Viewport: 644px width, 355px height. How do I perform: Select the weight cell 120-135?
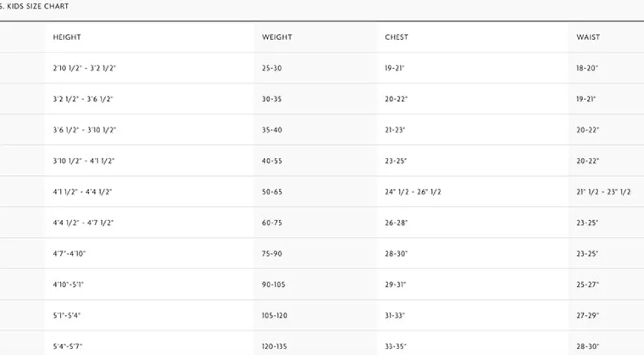point(274,346)
